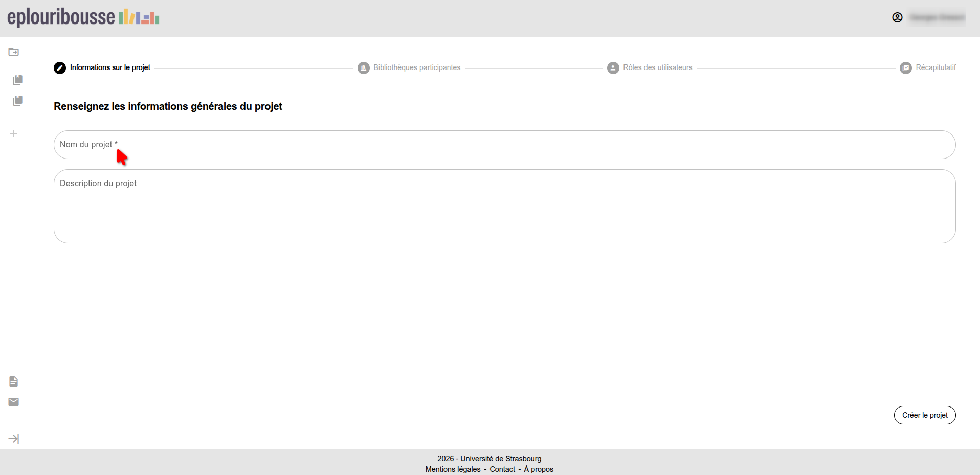This screenshot has height=475, width=980.
Task: Open the lower bookmark-collection sidebar icon
Action: click(17, 101)
